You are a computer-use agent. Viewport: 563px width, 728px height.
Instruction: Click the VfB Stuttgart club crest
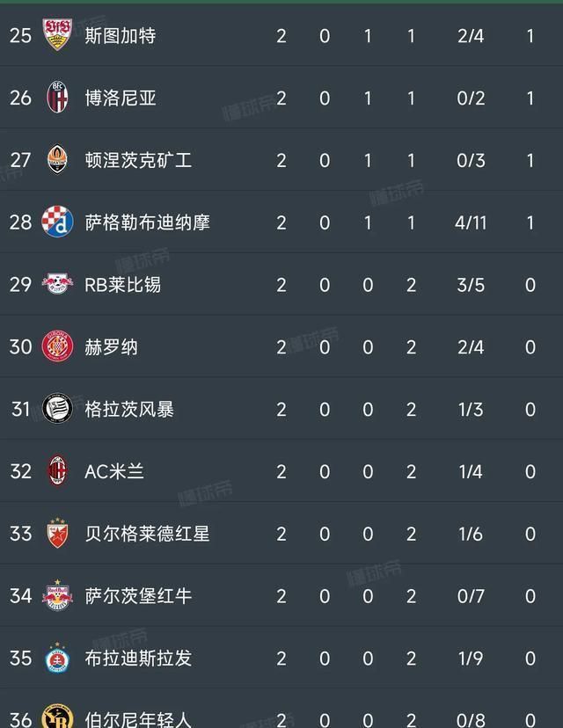(57, 35)
